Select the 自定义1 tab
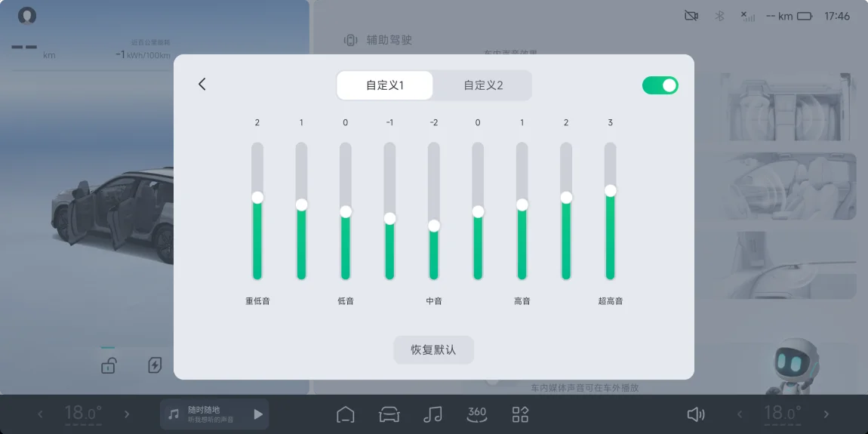The image size is (868, 434). tap(385, 85)
